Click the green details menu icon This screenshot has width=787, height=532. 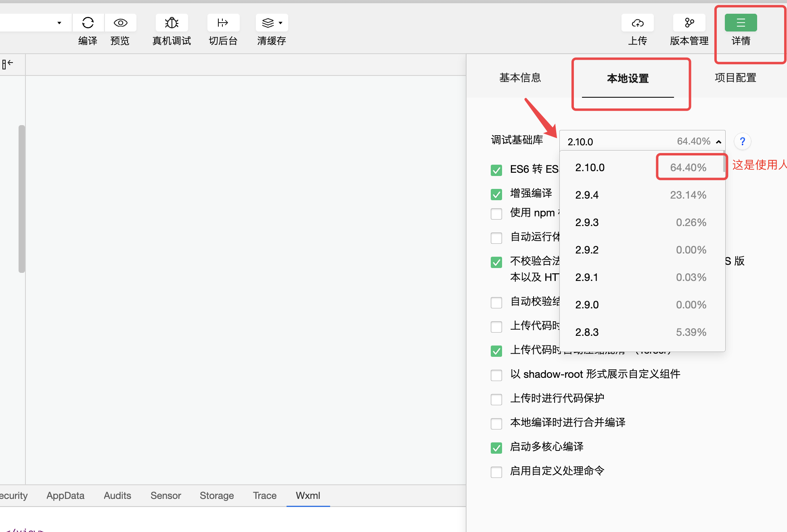[741, 23]
